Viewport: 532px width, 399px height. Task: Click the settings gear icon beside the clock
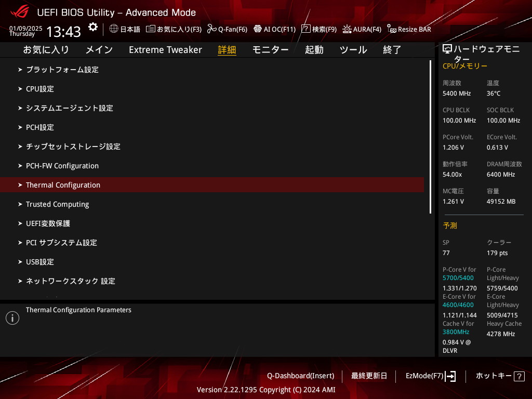(92, 27)
